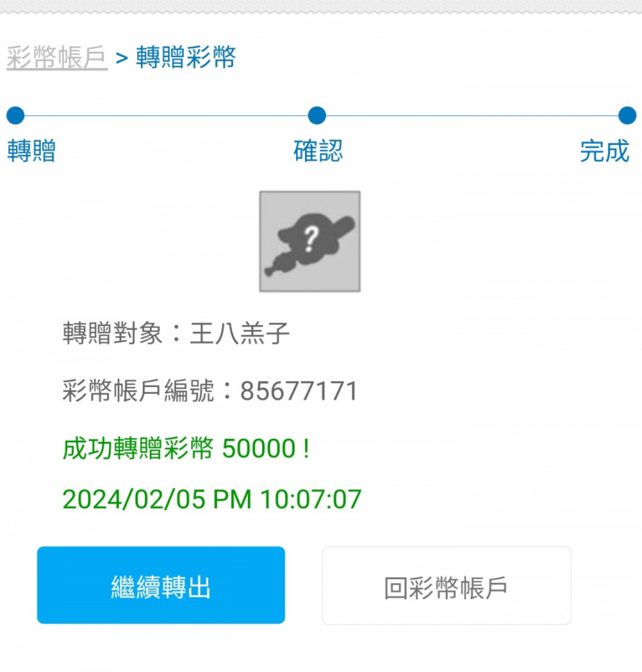The width and height of the screenshot is (642, 672).
Task: Select the middle 確認 step dot
Action: click(317, 116)
